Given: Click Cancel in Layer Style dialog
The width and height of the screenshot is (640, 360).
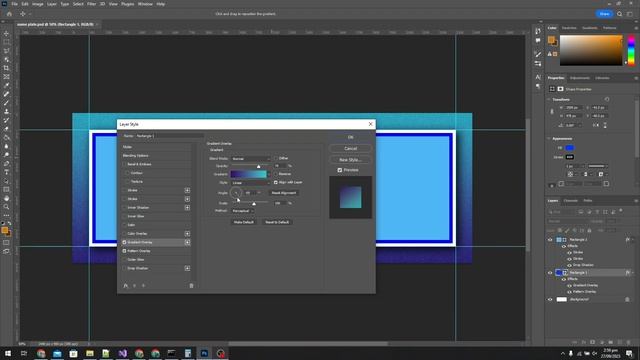Looking at the screenshot, I should (x=350, y=149).
